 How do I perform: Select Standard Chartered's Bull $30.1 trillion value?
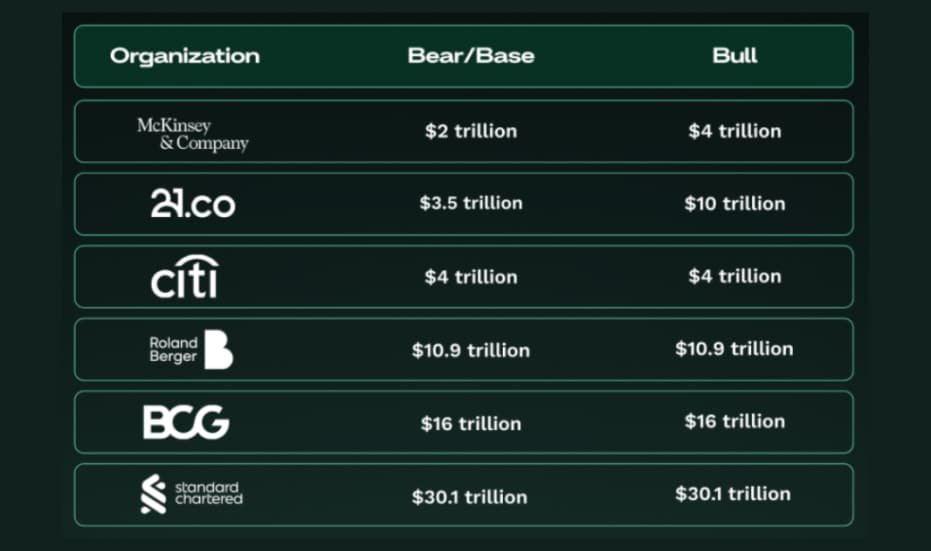734,494
